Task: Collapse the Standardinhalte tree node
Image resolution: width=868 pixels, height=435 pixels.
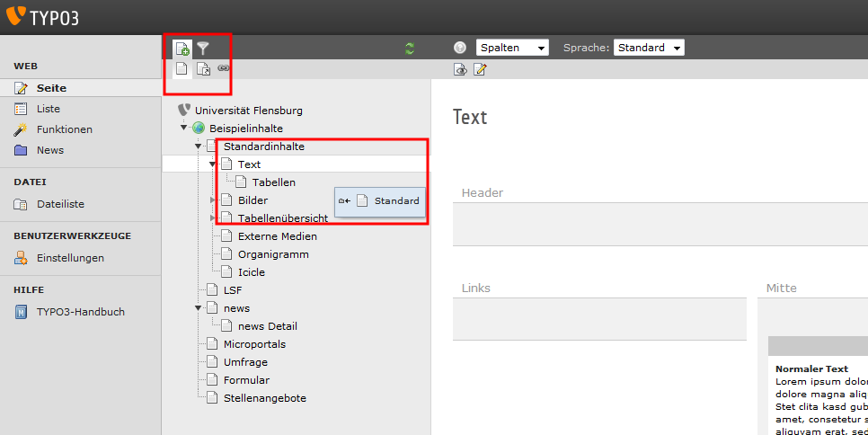Action: 199,146
